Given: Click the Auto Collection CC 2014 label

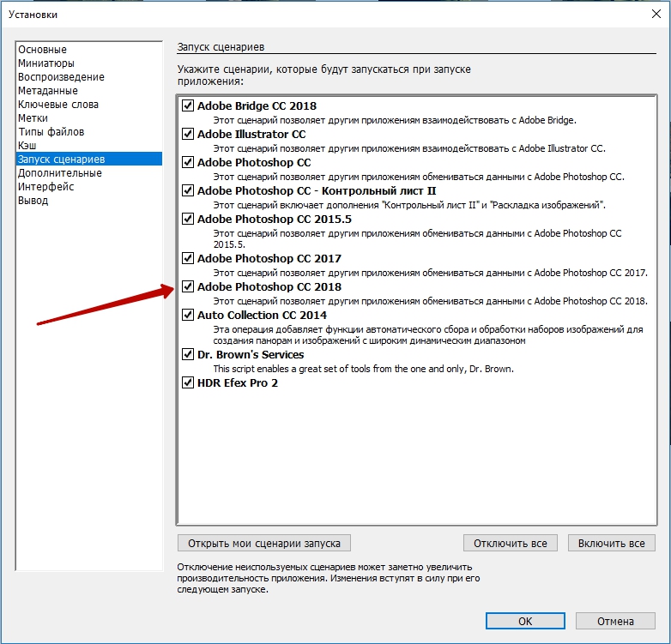Looking at the screenshot, I should (x=262, y=316).
